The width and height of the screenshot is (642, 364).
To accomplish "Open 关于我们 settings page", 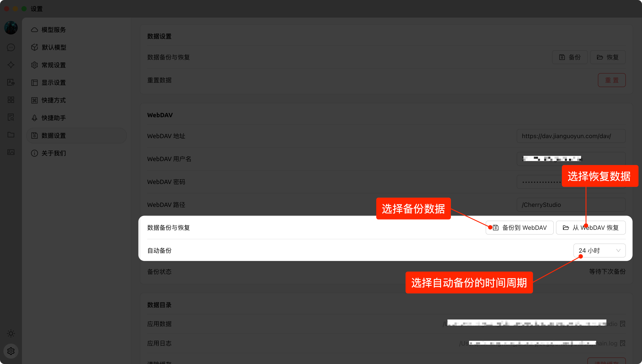I will (x=53, y=153).
